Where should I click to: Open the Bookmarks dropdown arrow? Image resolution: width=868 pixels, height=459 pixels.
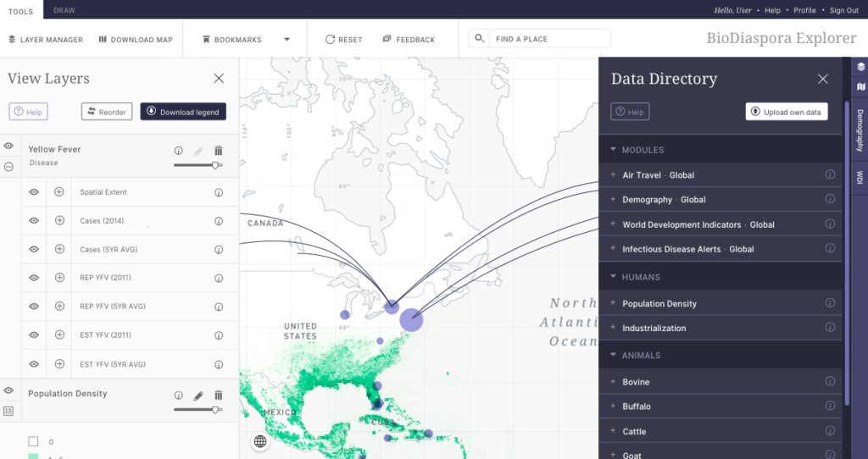(287, 40)
